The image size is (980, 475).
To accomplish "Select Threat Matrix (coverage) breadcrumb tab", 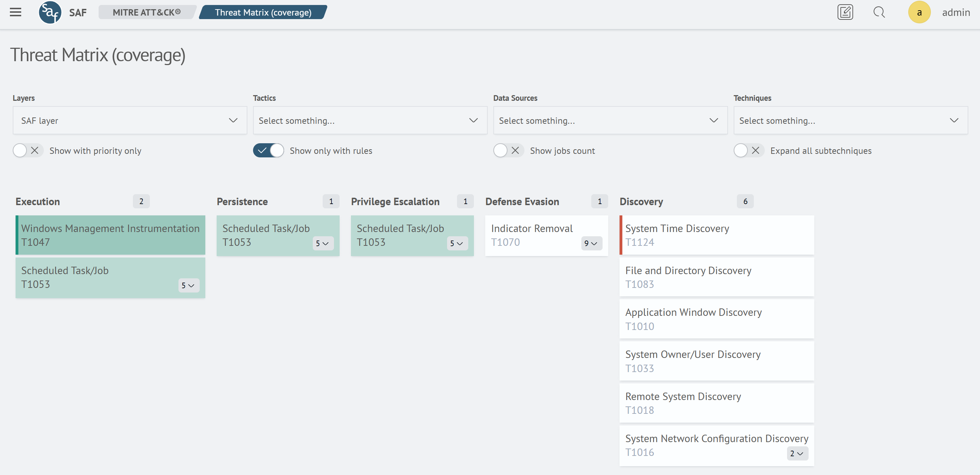I will pyautogui.click(x=263, y=12).
